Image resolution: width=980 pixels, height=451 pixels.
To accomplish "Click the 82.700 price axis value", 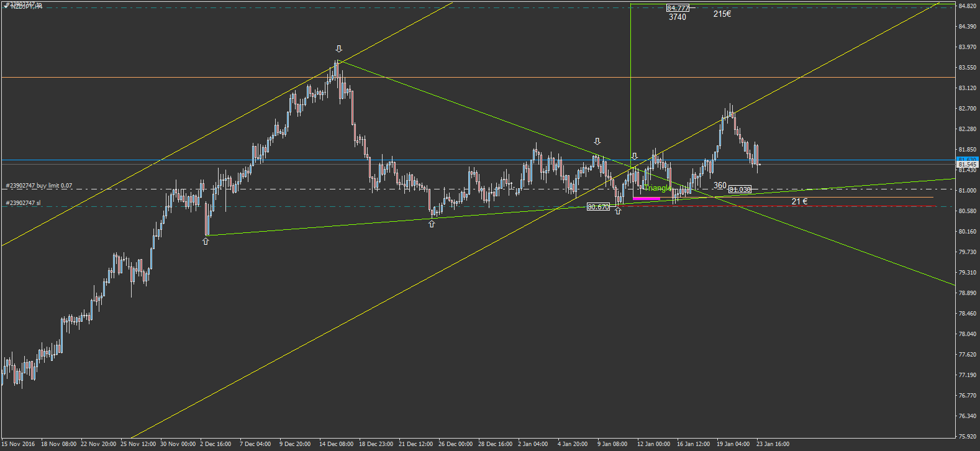I will (968, 109).
